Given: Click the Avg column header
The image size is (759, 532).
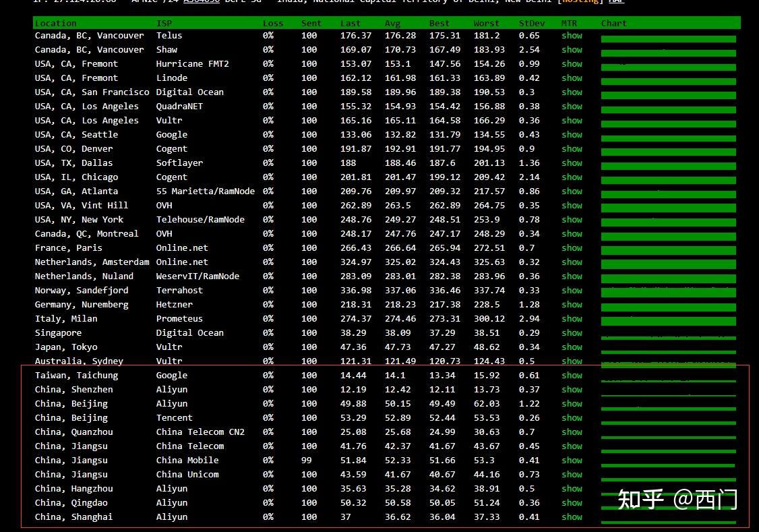Looking at the screenshot, I should [x=392, y=23].
